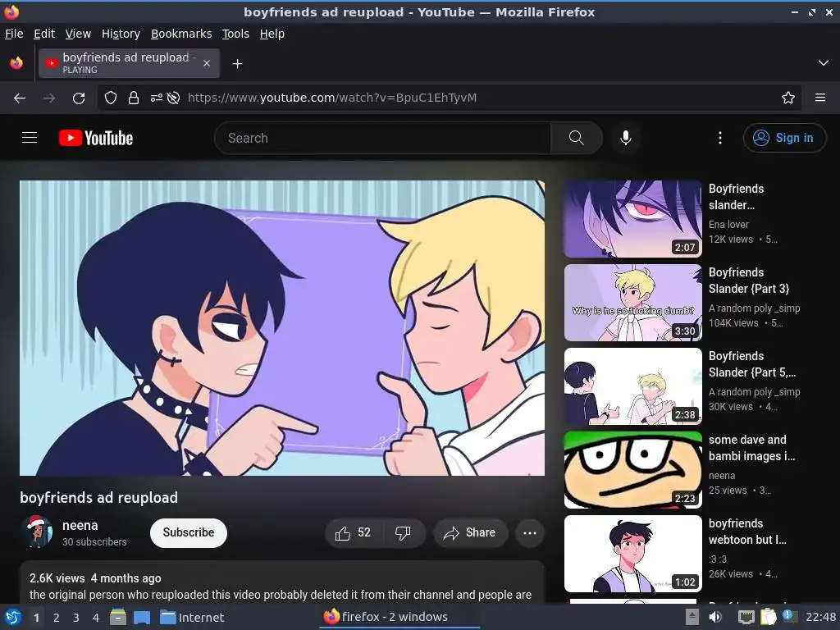
Task: Open neena channel avatar
Action: [x=37, y=532]
